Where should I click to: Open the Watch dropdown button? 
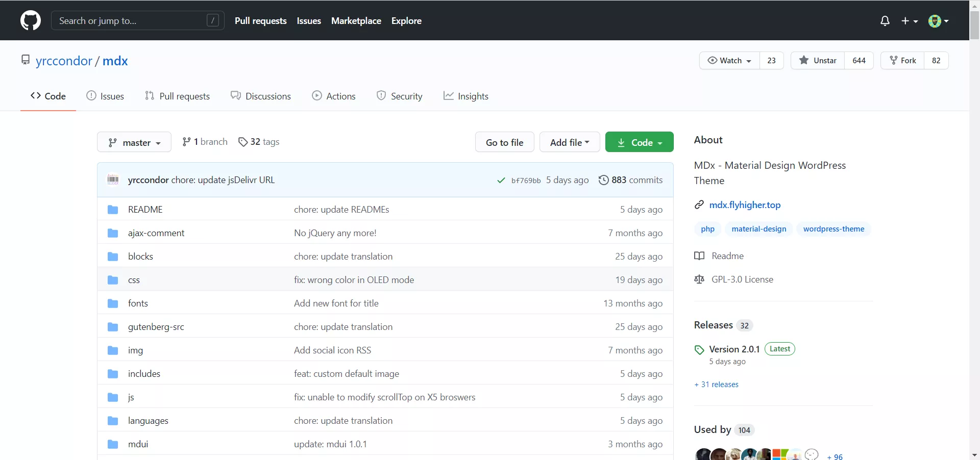click(x=729, y=60)
